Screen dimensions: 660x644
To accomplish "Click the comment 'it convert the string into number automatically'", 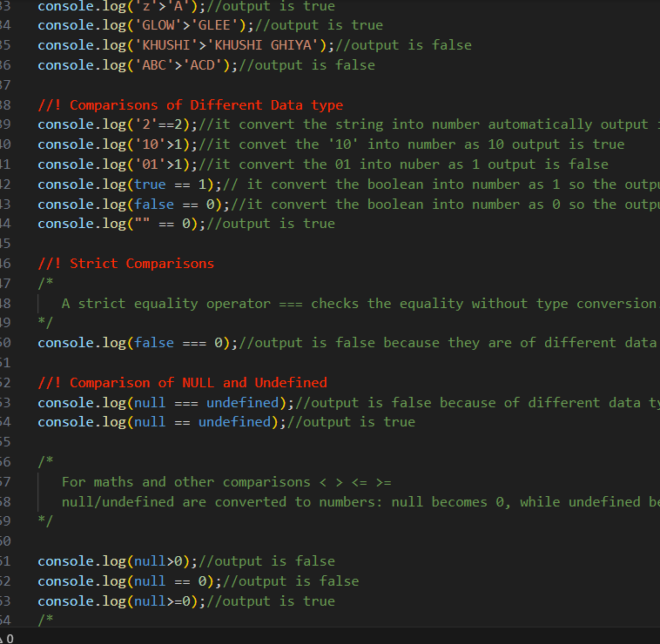I will click(x=428, y=124).
